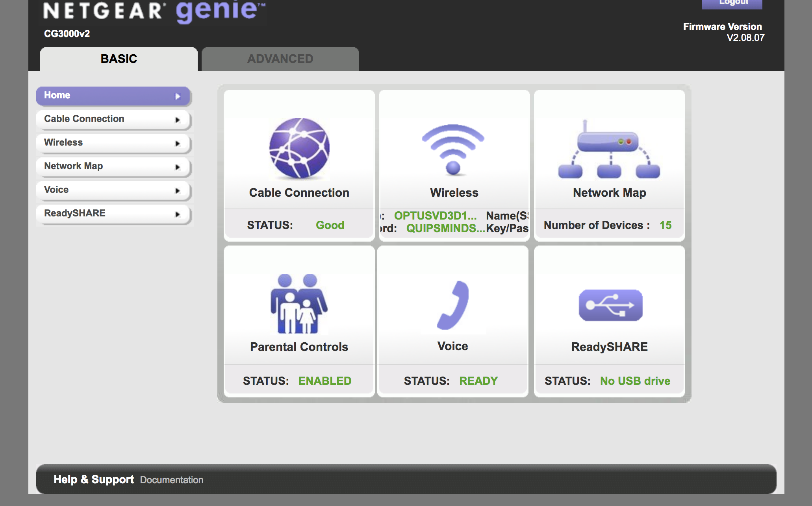Click the wireless password QUIPSMINDS...
The height and width of the screenshot is (506, 812).
pyautogui.click(x=445, y=228)
